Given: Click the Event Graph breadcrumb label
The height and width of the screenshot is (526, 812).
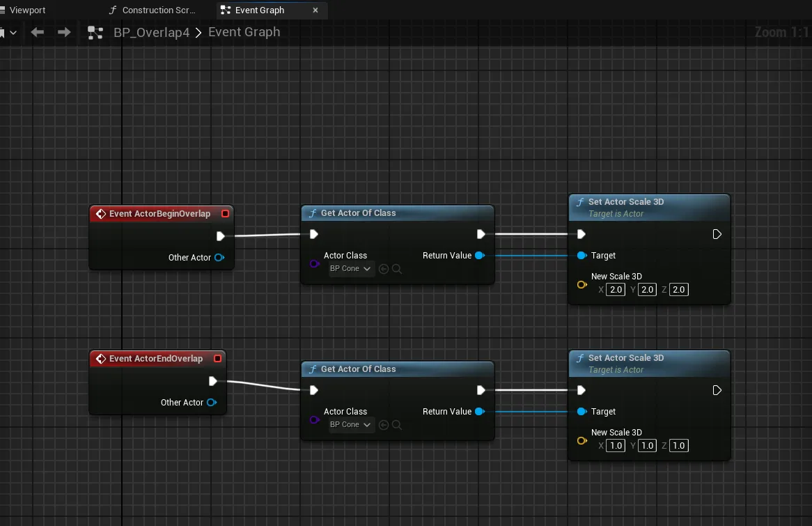Looking at the screenshot, I should point(244,31).
